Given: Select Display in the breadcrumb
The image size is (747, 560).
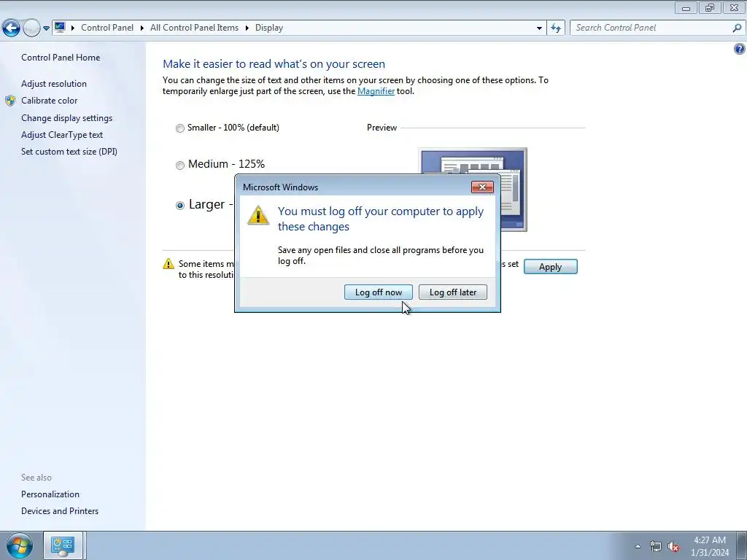Looking at the screenshot, I should click(269, 28).
